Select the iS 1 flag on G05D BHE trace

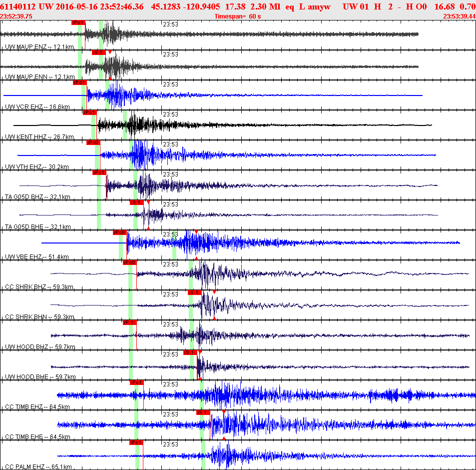137,202
